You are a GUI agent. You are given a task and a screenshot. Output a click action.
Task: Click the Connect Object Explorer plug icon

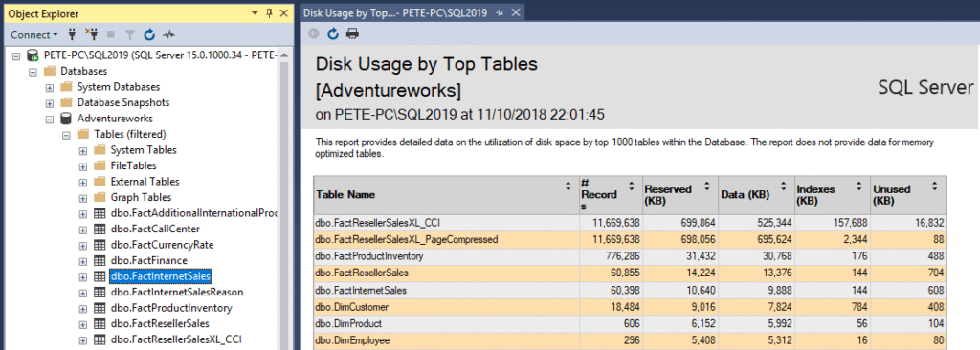[72, 35]
